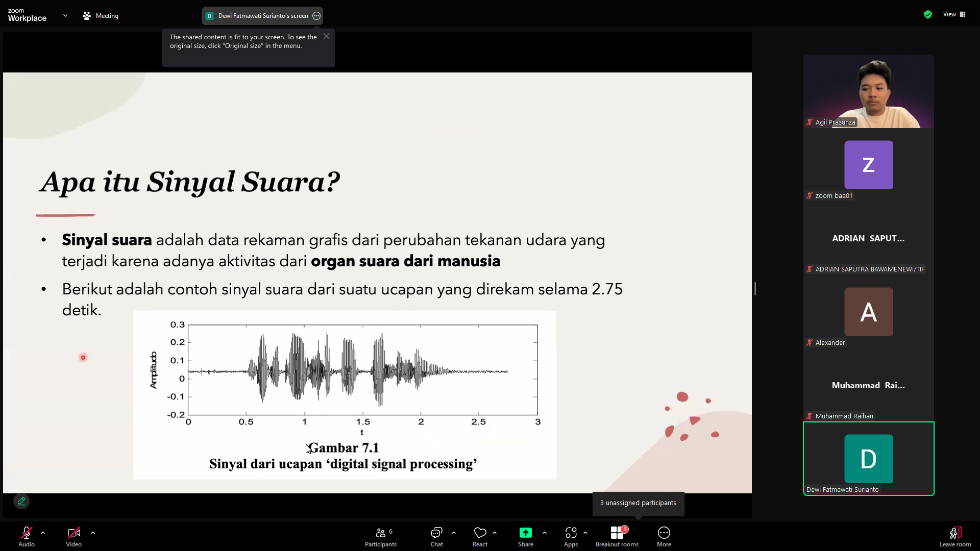Open the Participants panel
This screenshot has height=551, width=980.
point(380,536)
